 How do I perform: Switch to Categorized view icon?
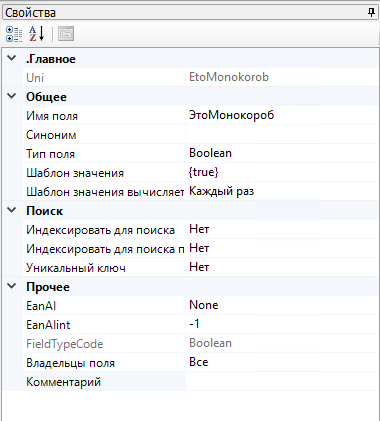coord(14,34)
